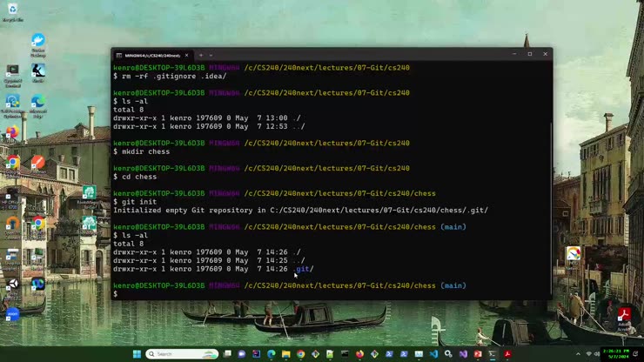The width and height of the screenshot is (644, 362).
Task: Click the 'mkdir chess' command line
Action: (141, 151)
